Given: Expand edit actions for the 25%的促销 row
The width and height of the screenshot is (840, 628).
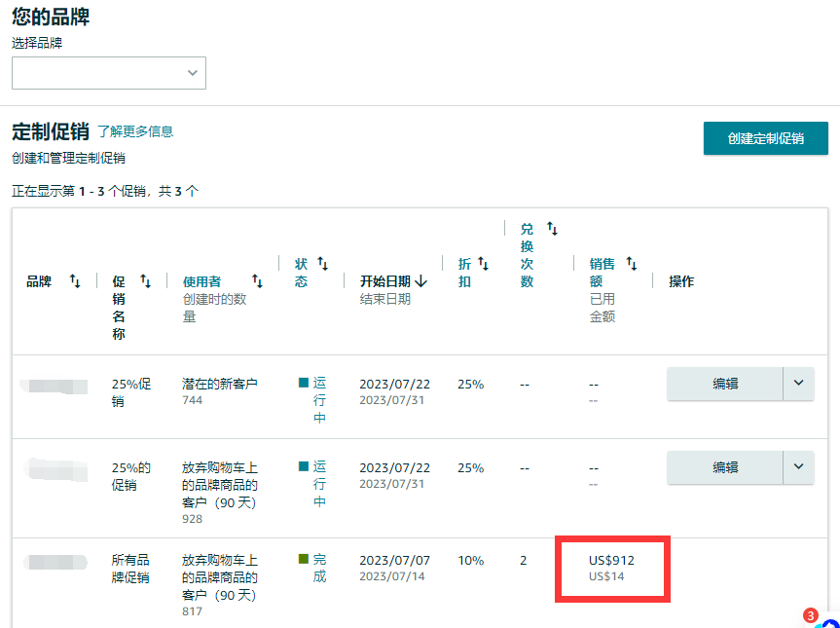Looking at the screenshot, I should click(x=798, y=467).
